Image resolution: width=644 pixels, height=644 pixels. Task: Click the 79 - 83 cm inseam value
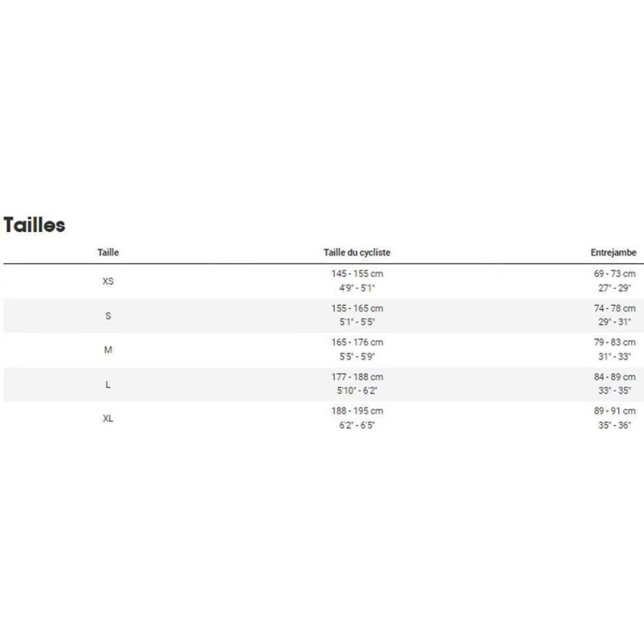pyautogui.click(x=614, y=342)
